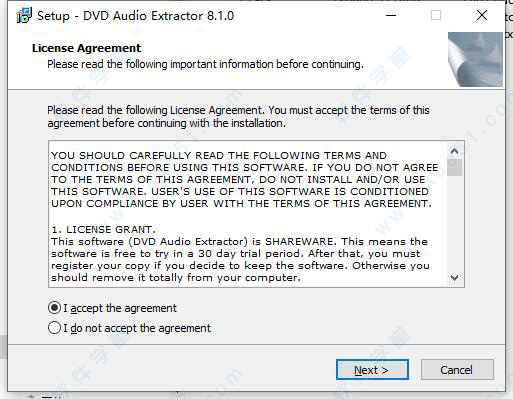Click the license box scroll-up arrow
This screenshot has height=399, width=513.
point(454,152)
